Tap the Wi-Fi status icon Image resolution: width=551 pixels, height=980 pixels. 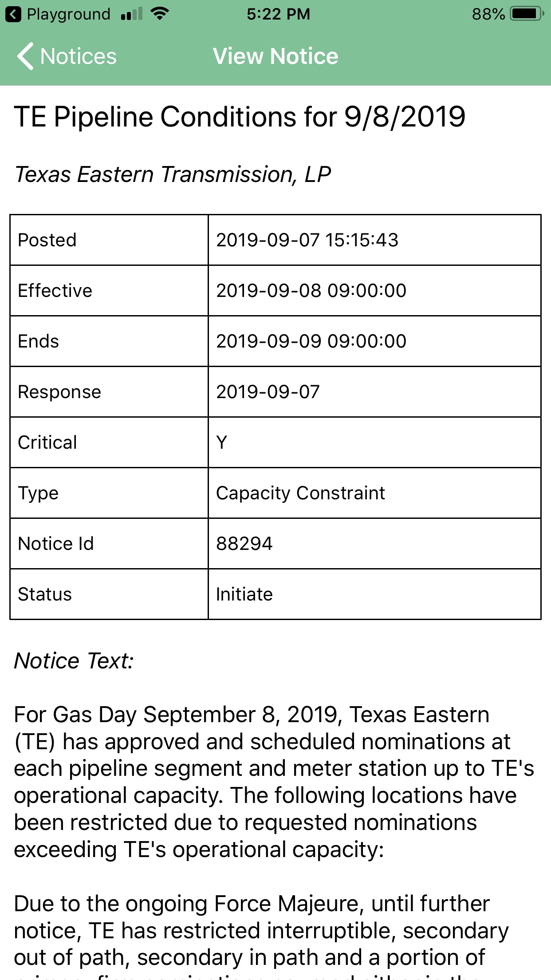[x=159, y=14]
